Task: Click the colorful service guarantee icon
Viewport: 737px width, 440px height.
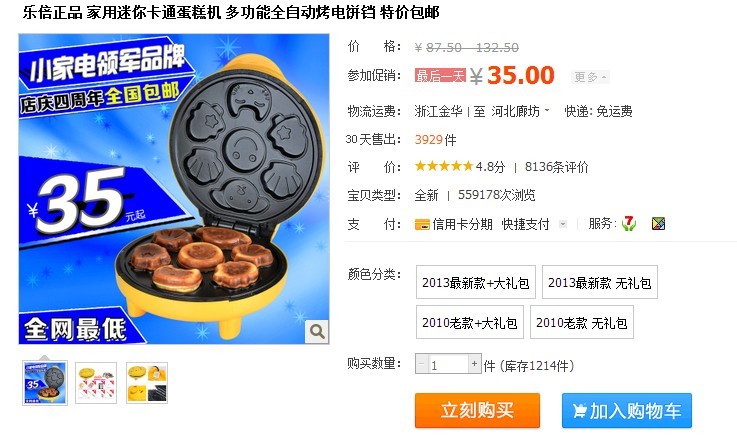Action: tap(658, 224)
